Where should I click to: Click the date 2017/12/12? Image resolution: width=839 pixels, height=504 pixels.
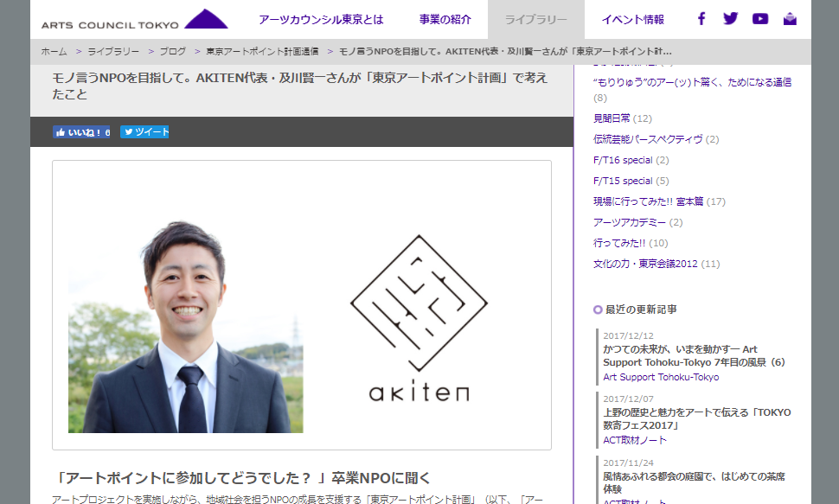(x=628, y=336)
